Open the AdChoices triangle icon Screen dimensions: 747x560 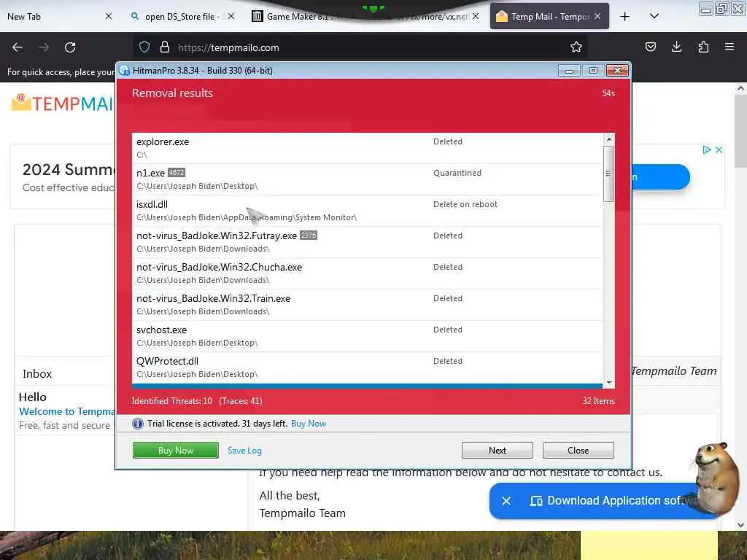707,149
